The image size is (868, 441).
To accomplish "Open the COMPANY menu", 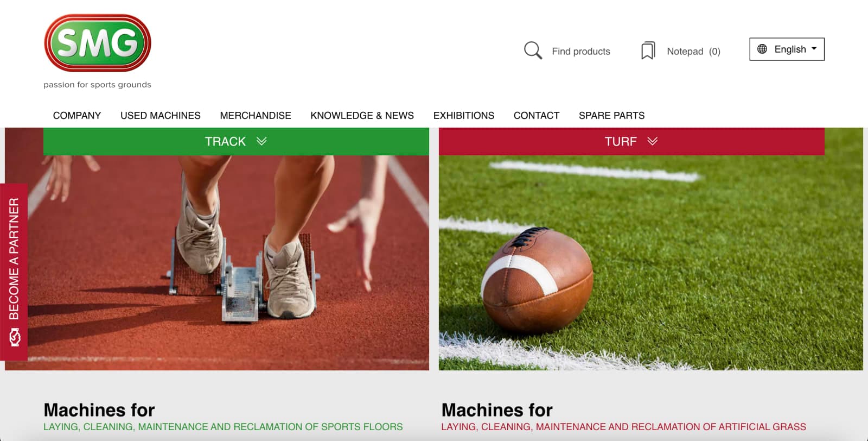I will pos(77,115).
